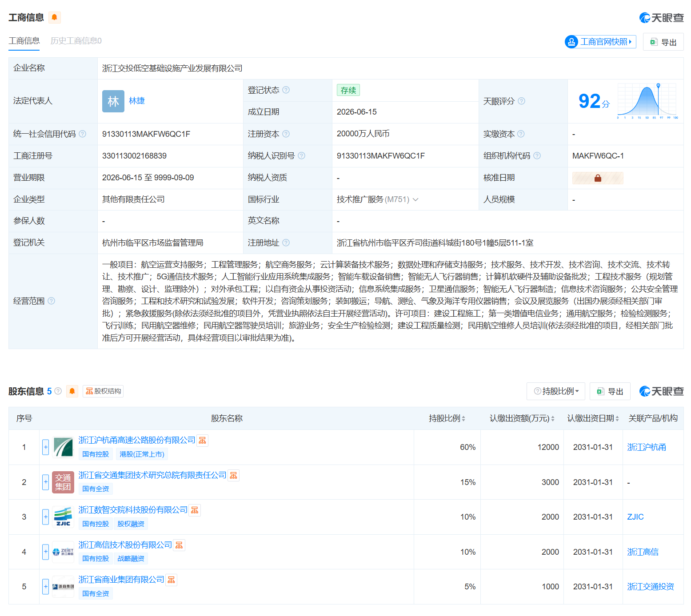
Task: Click the bell alert icon beside 工商信息
Action: 54,17
